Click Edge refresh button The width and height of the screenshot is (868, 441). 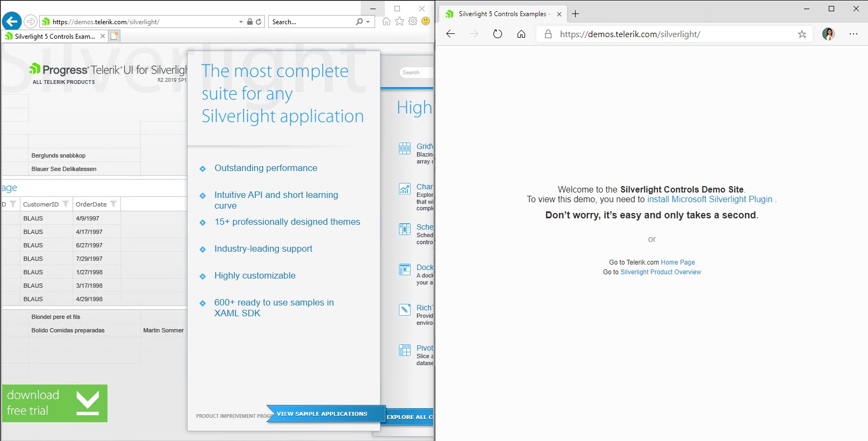pyautogui.click(x=498, y=34)
